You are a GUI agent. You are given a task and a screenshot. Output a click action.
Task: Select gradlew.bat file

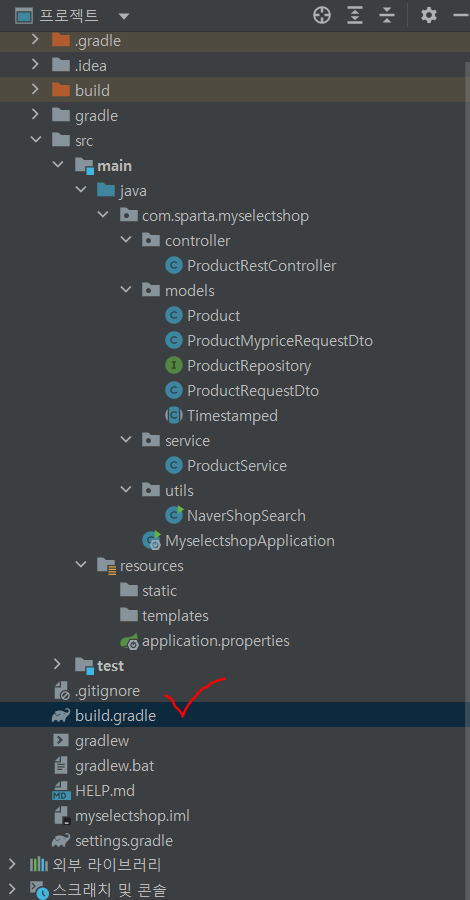click(114, 766)
